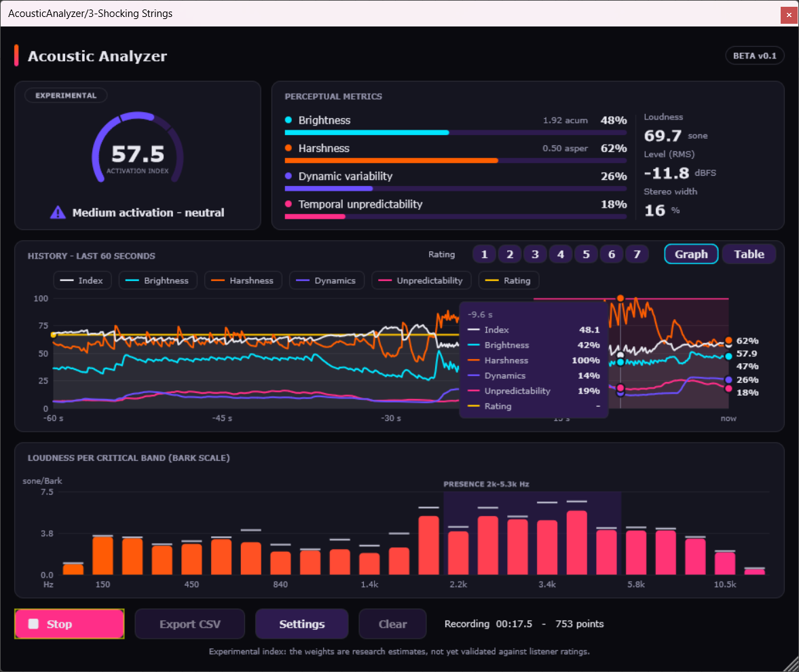Screen dimensions: 799x672
Task: Set rating to 2
Action: click(x=510, y=255)
